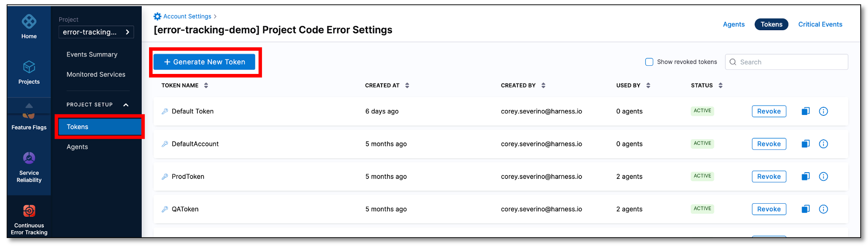This screenshot has width=868, height=247.
Task: Copy the QAToken value
Action: click(x=805, y=209)
